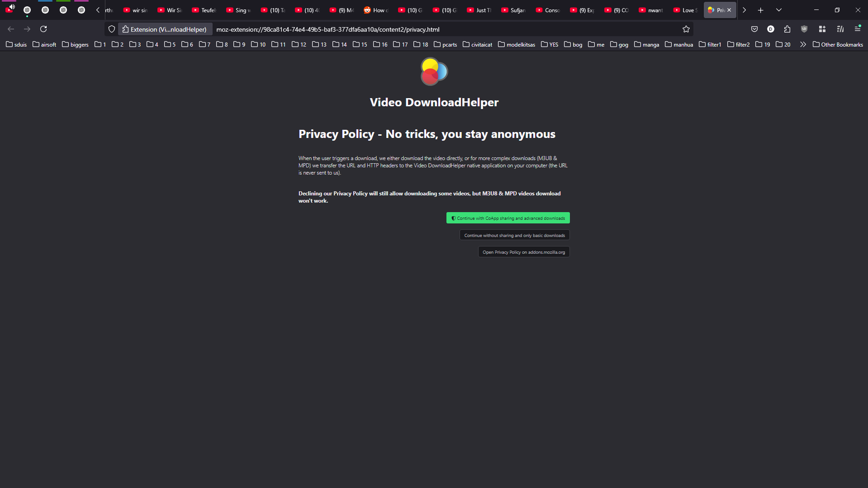Open the round D extension icon
The width and height of the screenshot is (868, 488).
point(771,29)
